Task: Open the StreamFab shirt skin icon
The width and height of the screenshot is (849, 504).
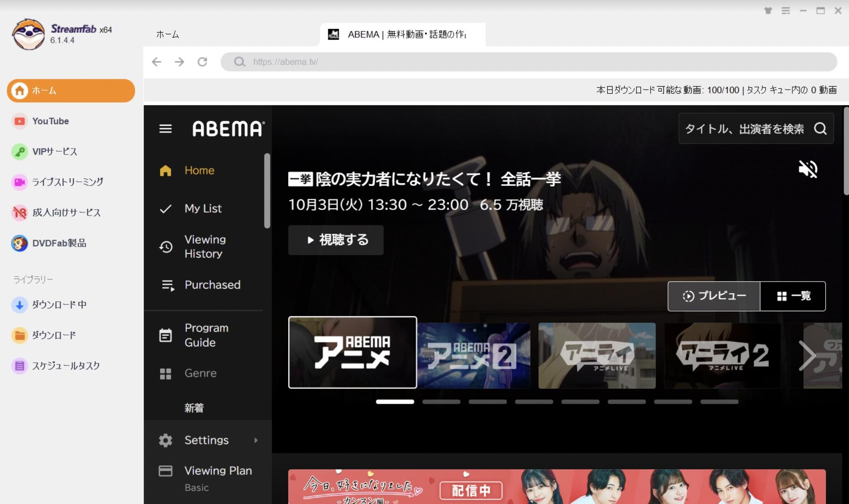Action: coord(768,10)
